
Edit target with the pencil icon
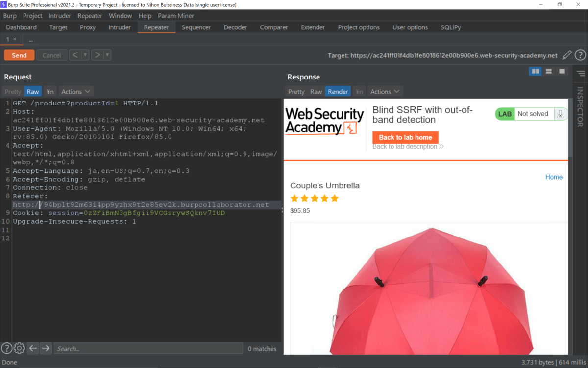[x=567, y=55]
